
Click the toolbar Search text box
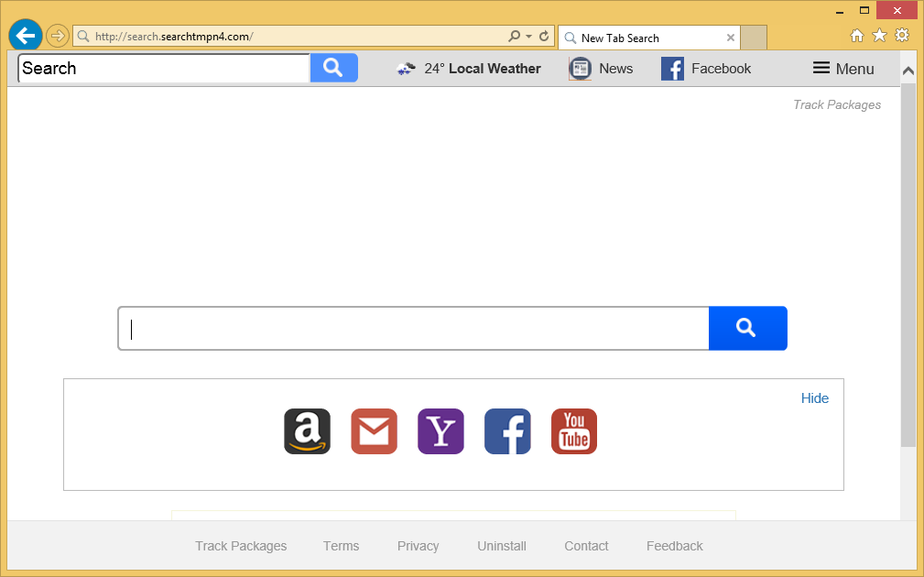164,69
